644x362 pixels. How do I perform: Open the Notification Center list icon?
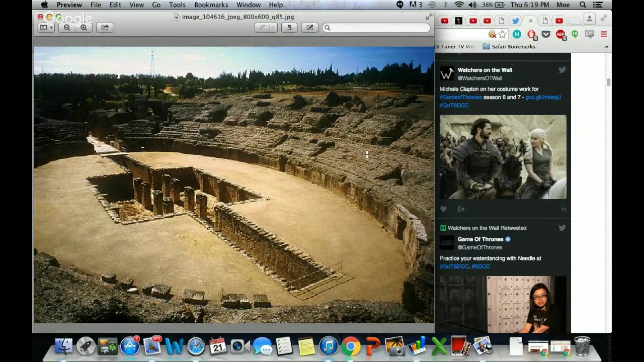click(599, 5)
